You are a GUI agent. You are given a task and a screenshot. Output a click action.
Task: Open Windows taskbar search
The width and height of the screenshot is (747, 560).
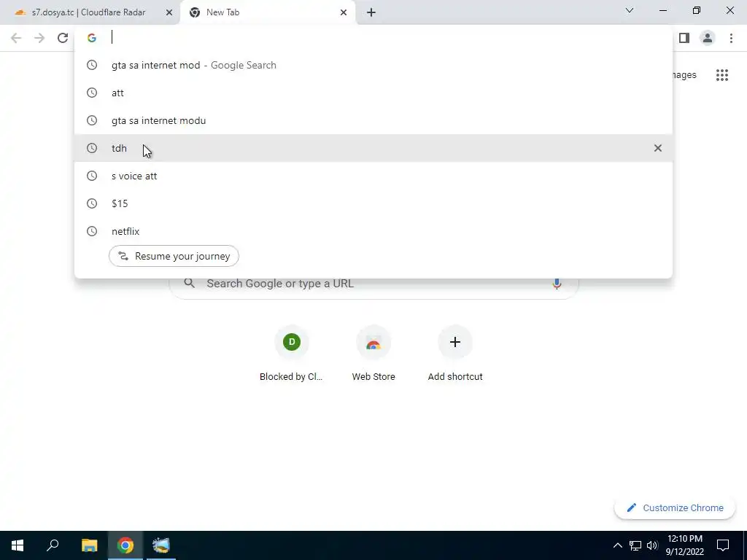pos(53,545)
